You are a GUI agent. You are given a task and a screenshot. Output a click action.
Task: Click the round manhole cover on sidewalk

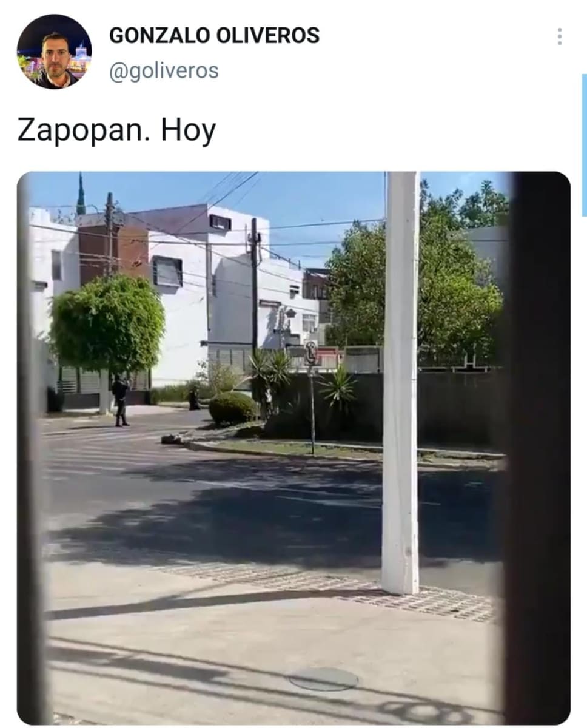pyautogui.click(x=323, y=679)
